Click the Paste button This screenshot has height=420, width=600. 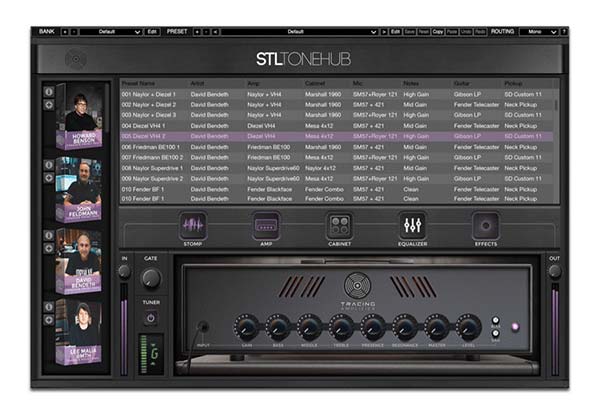452,32
